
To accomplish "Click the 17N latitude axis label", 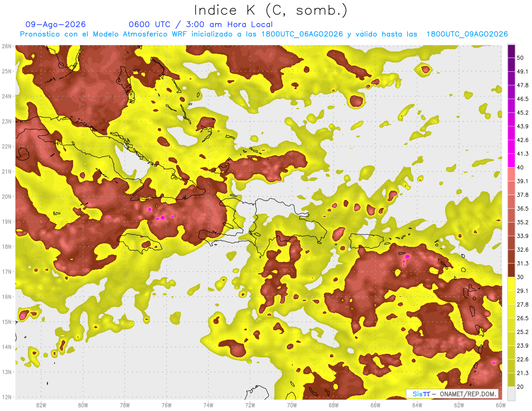I will [x=7, y=272].
